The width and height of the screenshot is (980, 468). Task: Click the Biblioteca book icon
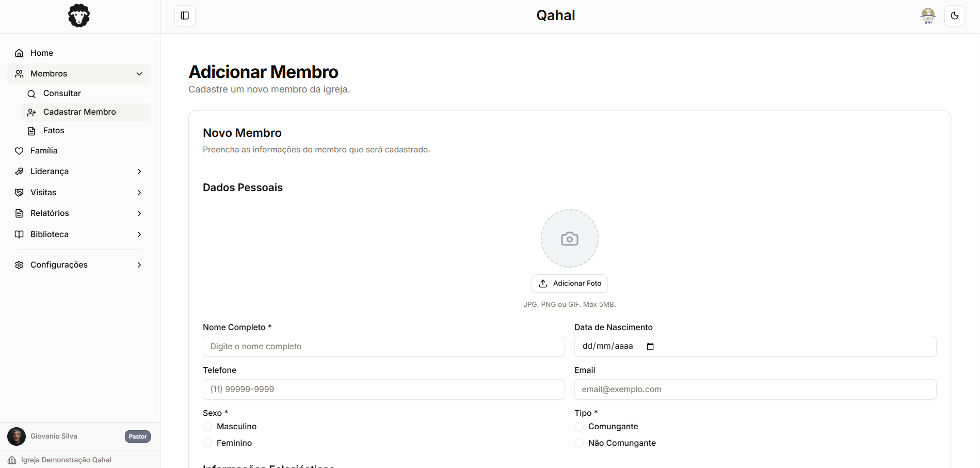pos(19,235)
